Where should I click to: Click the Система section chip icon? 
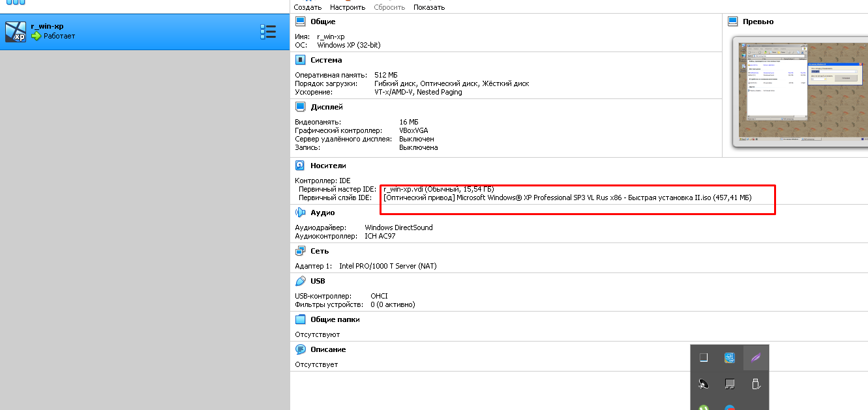point(300,60)
